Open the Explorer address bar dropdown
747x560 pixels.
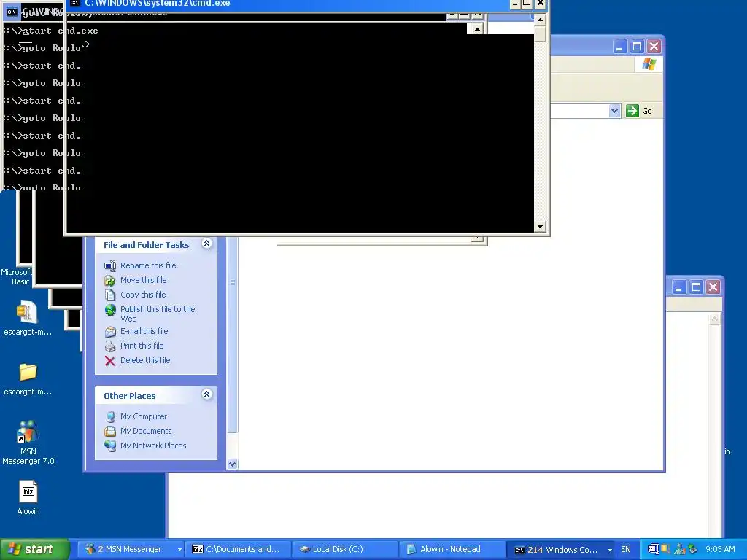click(x=614, y=111)
